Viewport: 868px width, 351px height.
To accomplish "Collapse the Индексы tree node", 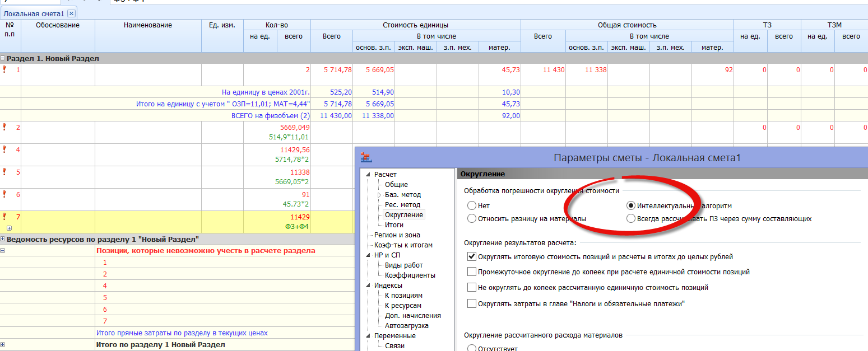I will 369,286.
